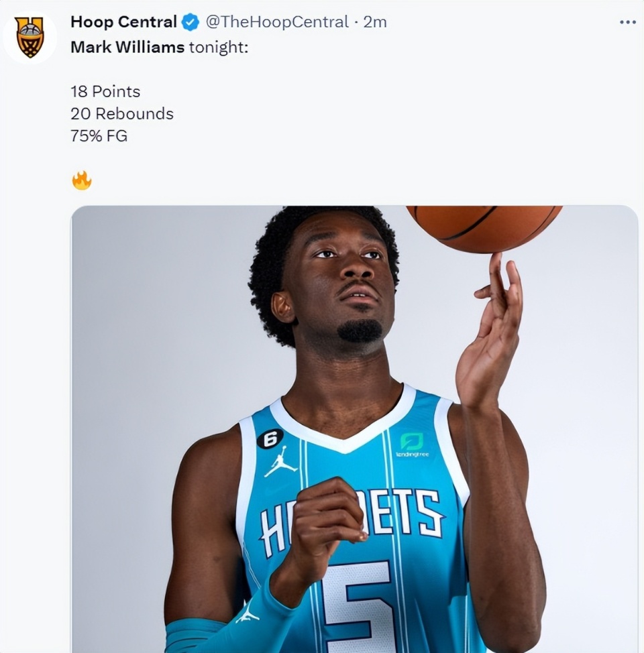Screen dimensions: 644x653
Task: Click the blue verified badge
Action: [191, 22]
